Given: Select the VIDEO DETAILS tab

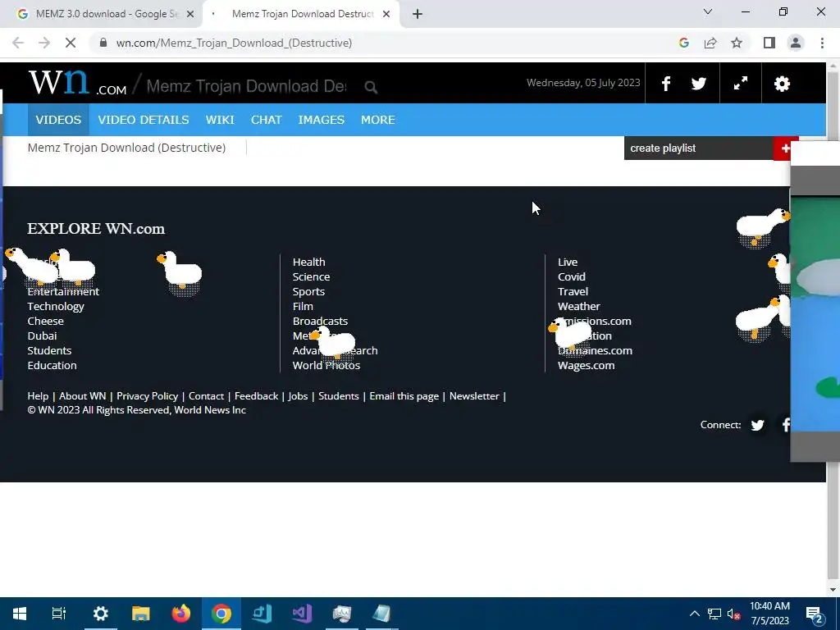Looking at the screenshot, I should [x=143, y=120].
